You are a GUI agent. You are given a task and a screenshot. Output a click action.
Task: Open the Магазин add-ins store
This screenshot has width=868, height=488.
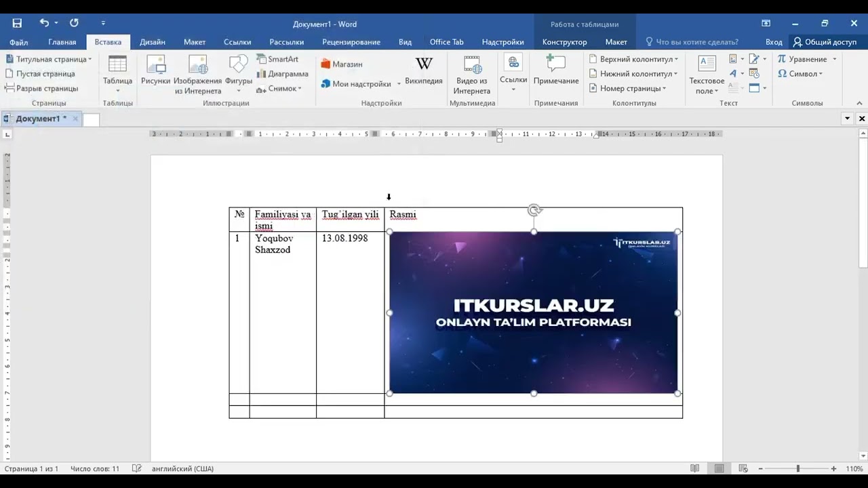pos(342,64)
